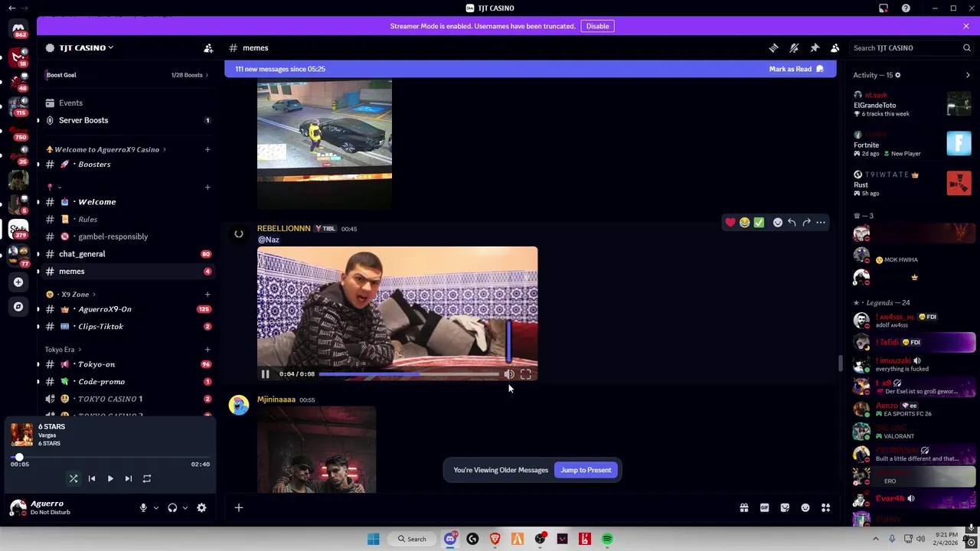The width and height of the screenshot is (980, 551).
Task: Expand Boost Goal progress arrow
Action: [x=206, y=75]
